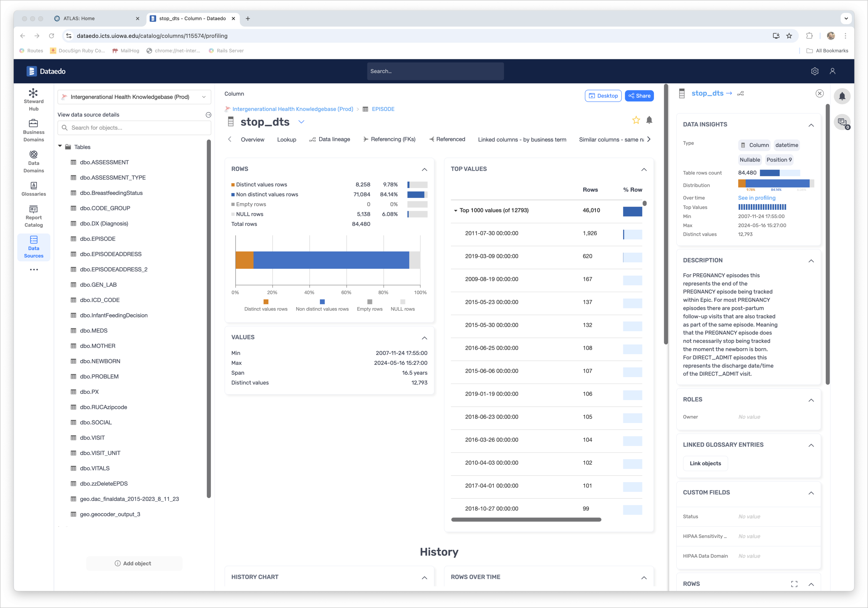Open the comments chat icon

click(x=842, y=122)
